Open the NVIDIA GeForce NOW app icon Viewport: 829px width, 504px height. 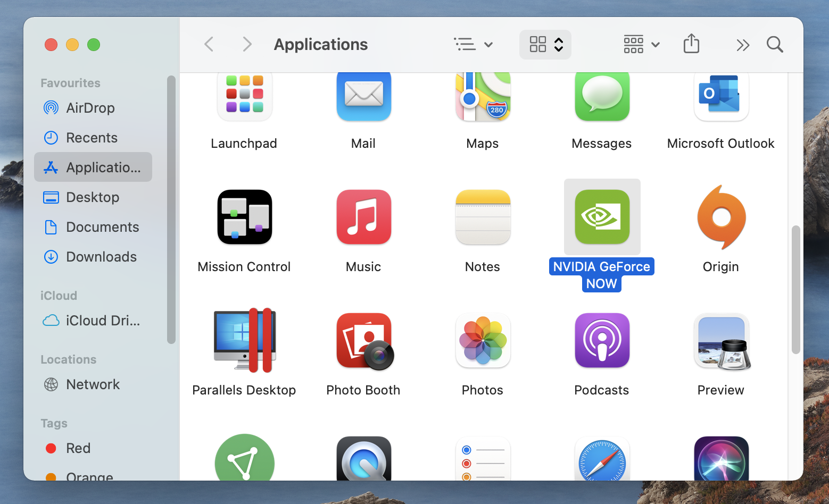click(602, 217)
